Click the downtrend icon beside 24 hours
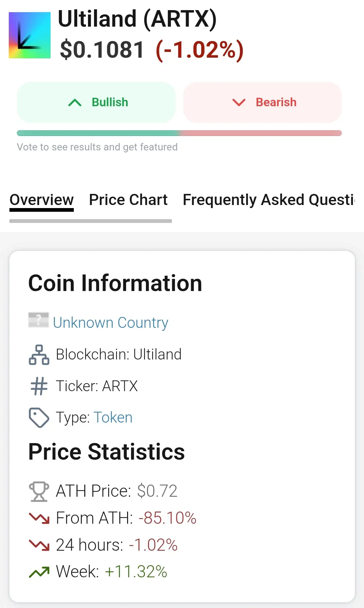This screenshot has width=364, height=608. 39,545
